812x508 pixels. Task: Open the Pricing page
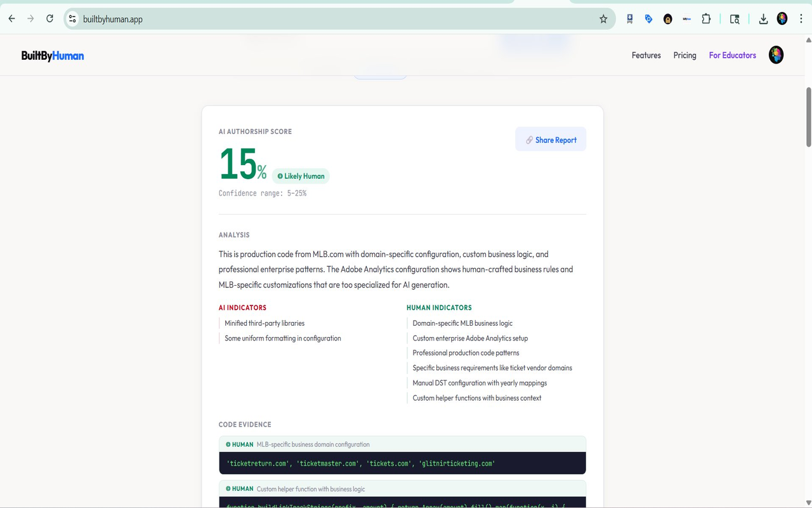click(684, 55)
